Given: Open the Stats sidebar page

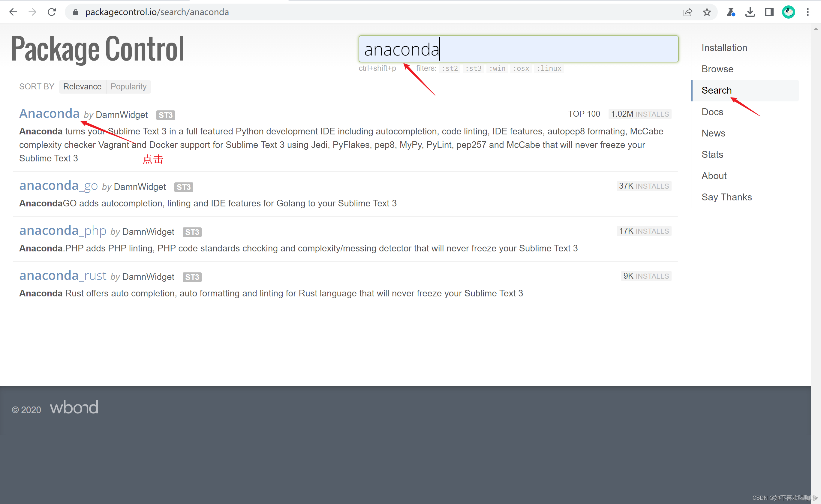Looking at the screenshot, I should (712, 154).
